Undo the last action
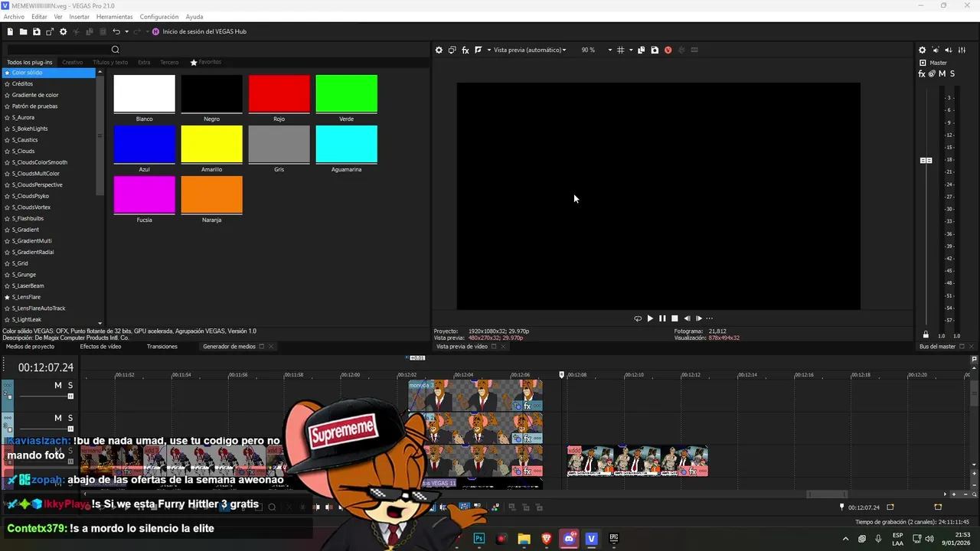980x551 pixels. pyautogui.click(x=116, y=31)
